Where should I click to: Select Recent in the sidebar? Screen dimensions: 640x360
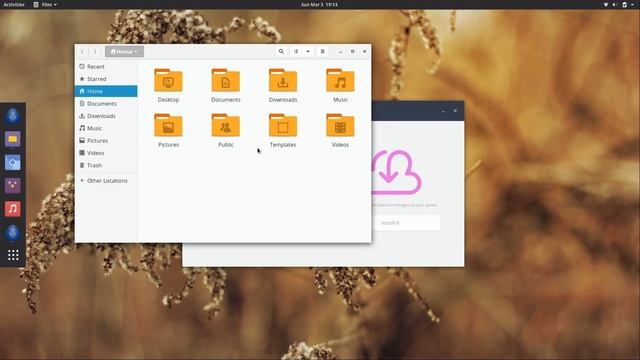106,67
